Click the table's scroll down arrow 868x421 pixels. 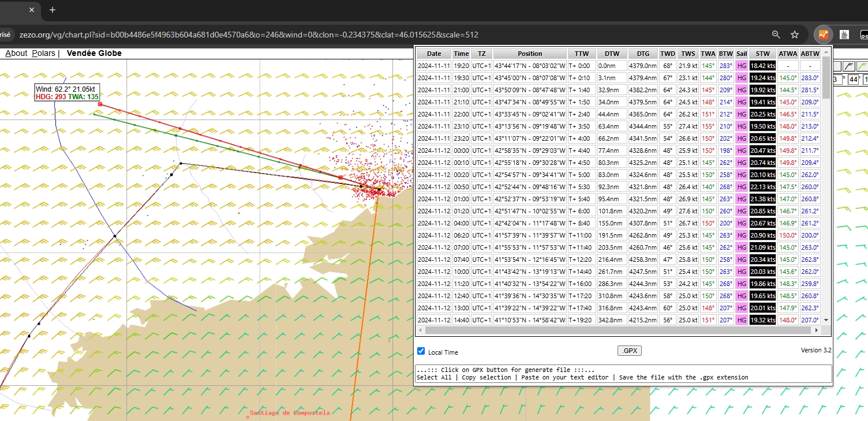[826, 319]
